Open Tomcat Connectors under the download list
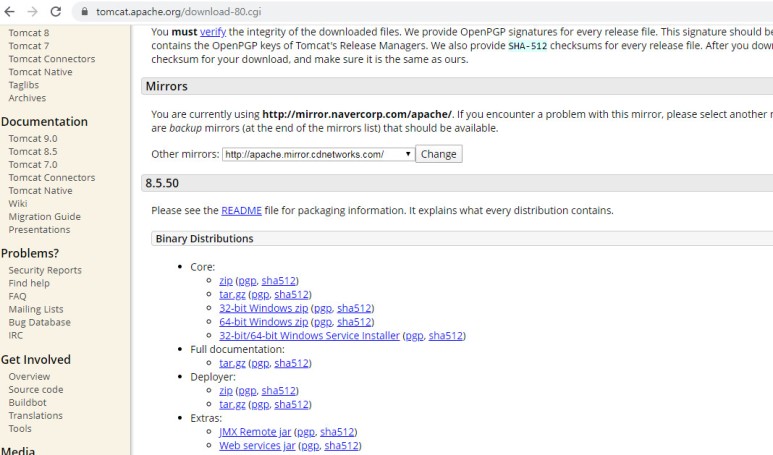 click(52, 59)
